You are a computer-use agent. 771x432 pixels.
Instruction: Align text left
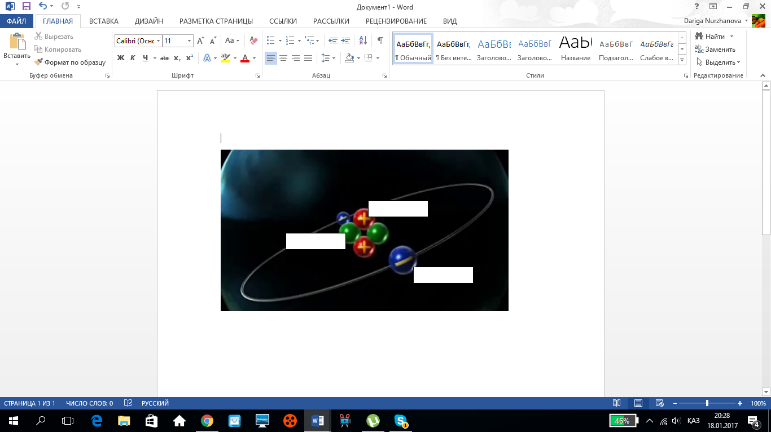pos(270,58)
